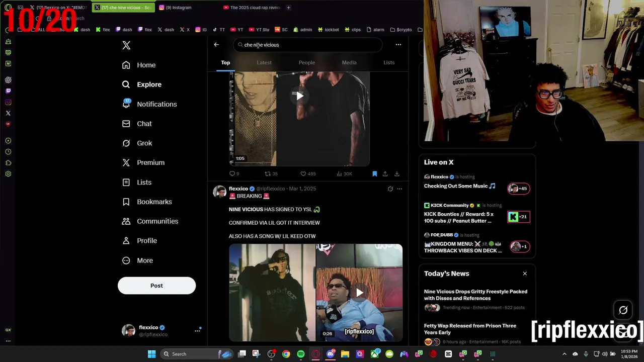Open Premium in the sidebar
Viewport: 644px width, 362px height.
click(x=144, y=162)
